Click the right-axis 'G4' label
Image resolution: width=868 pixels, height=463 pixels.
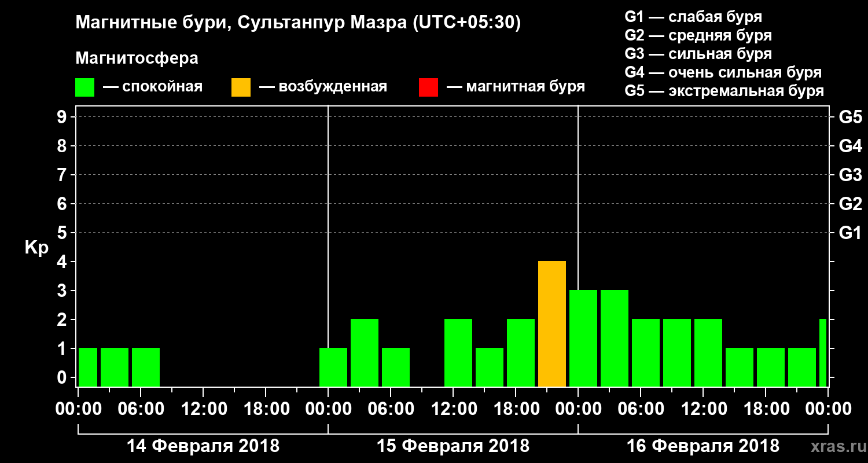click(x=850, y=146)
